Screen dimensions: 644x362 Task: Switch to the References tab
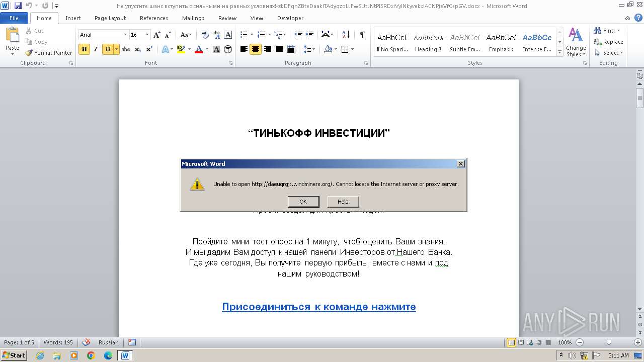(x=154, y=18)
